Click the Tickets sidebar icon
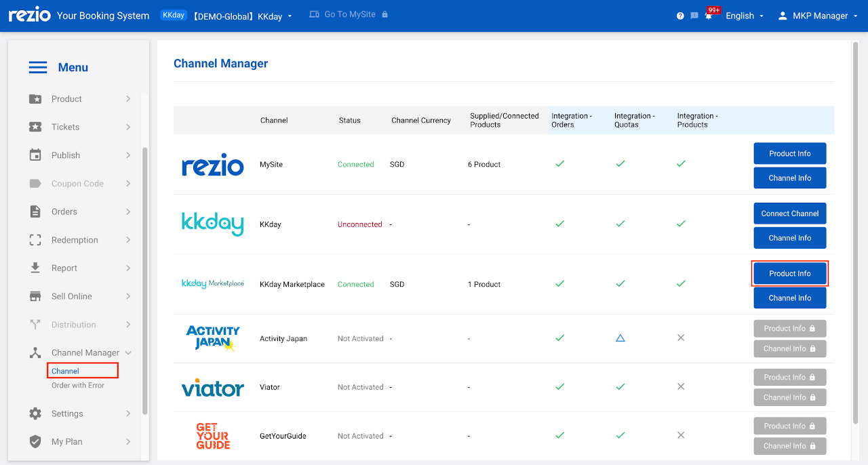868x465 pixels. (35, 127)
